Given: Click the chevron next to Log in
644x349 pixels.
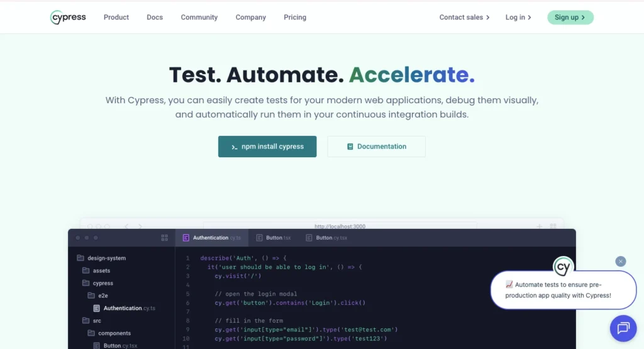Looking at the screenshot, I should click(530, 18).
